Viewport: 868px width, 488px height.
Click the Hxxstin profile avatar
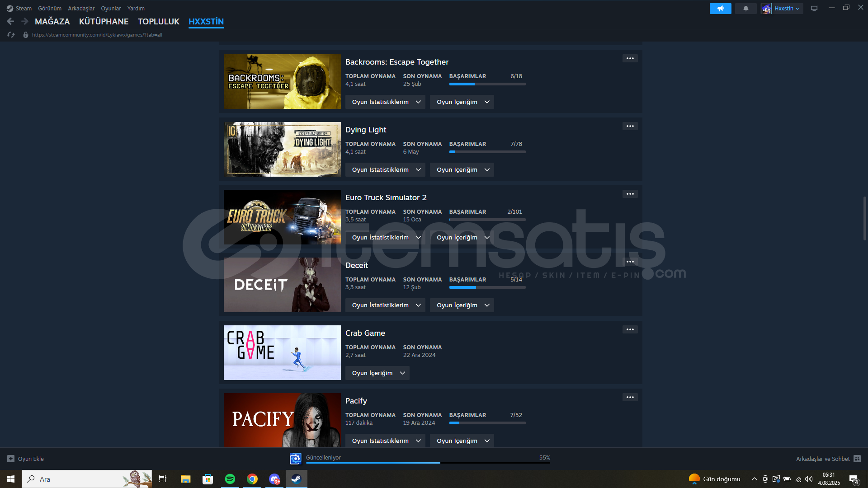[766, 9]
